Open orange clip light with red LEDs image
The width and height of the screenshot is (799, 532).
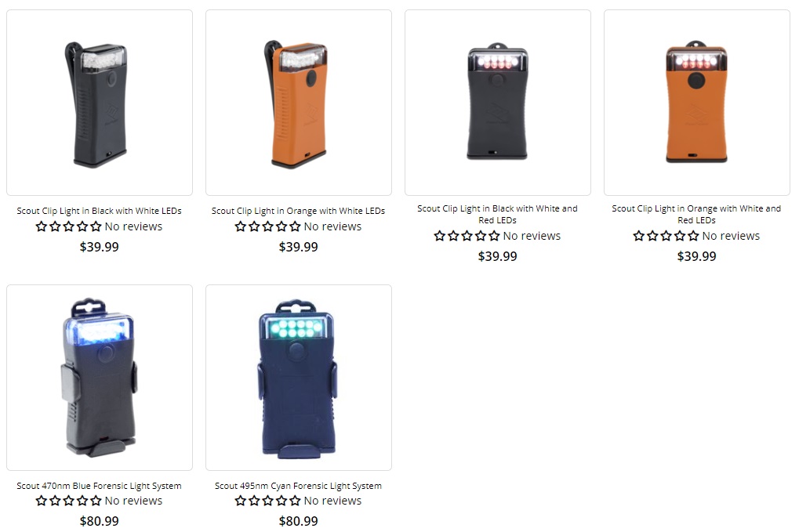(696, 103)
